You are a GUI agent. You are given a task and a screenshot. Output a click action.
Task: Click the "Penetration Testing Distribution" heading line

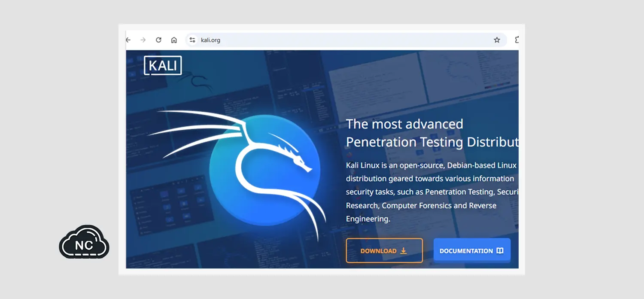(431, 142)
